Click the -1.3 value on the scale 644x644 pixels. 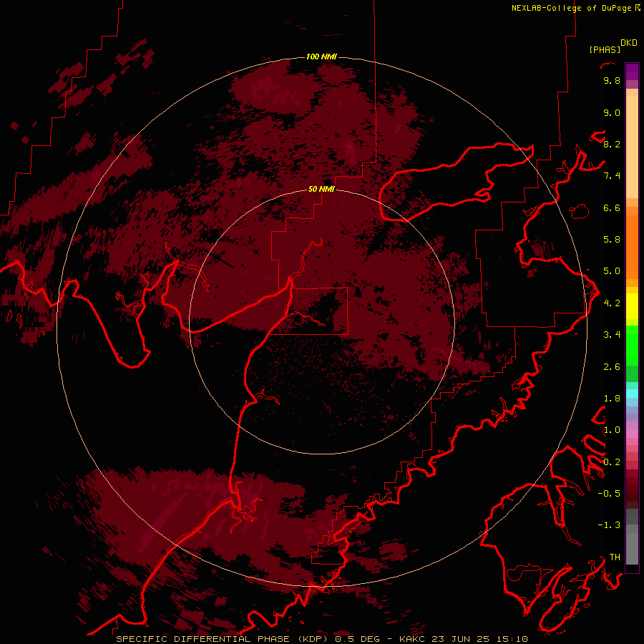(x=609, y=525)
